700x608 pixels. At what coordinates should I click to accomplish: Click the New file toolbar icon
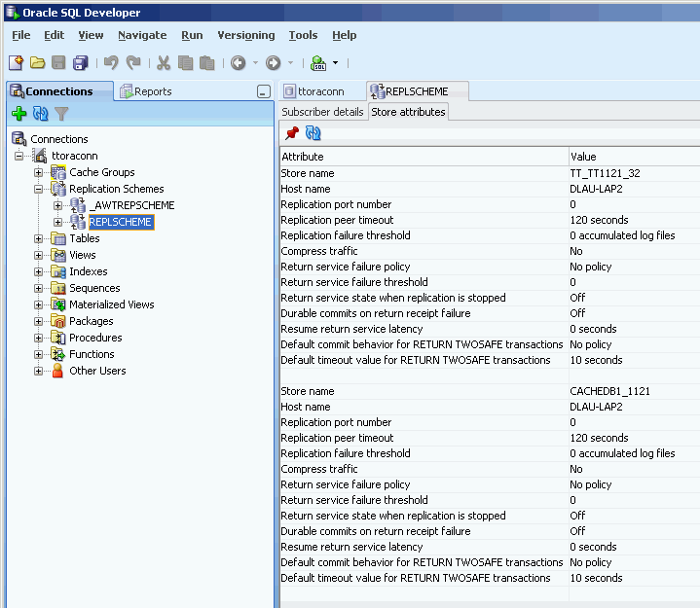17,63
